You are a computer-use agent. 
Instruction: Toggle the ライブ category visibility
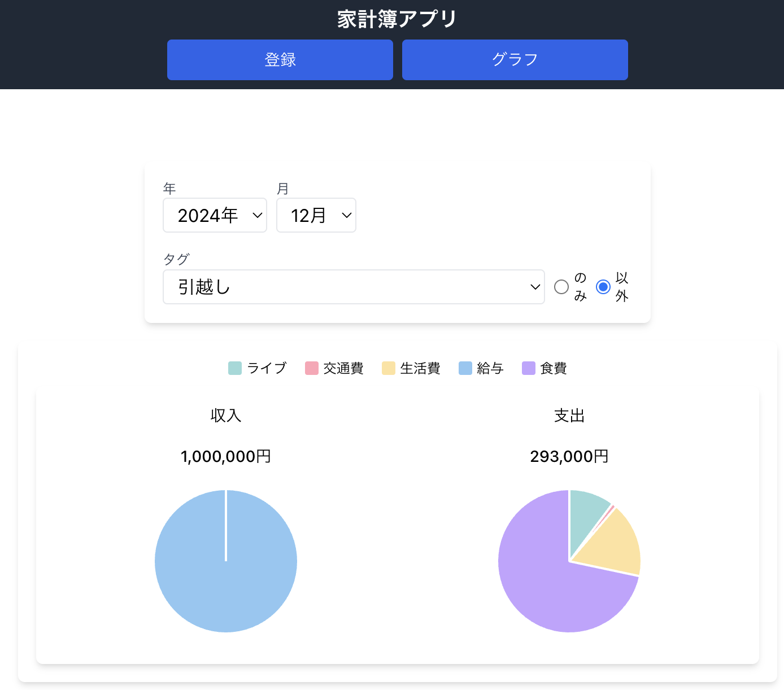pyautogui.click(x=257, y=368)
